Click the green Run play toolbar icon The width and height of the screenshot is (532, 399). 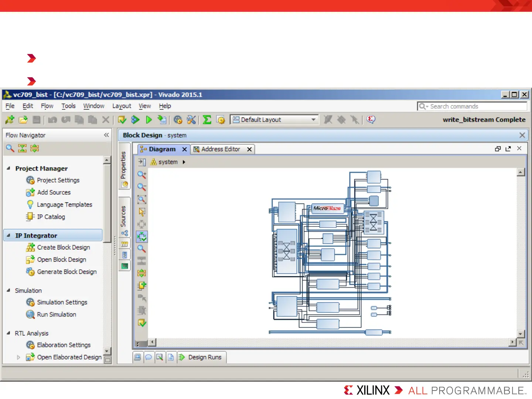[149, 120]
